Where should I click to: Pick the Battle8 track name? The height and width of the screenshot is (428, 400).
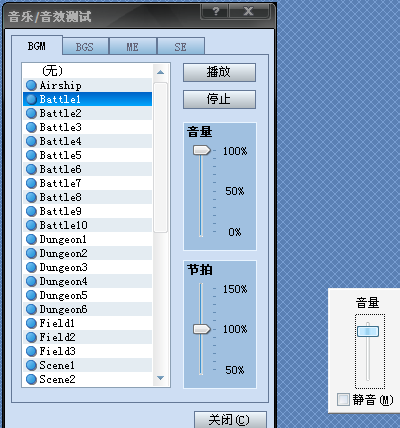coord(60,197)
